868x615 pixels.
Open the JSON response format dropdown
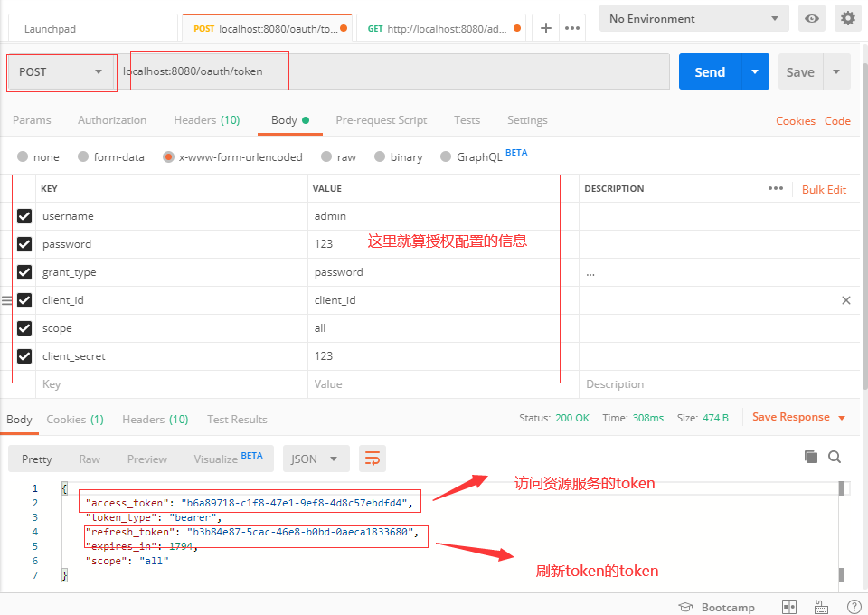[x=316, y=459]
